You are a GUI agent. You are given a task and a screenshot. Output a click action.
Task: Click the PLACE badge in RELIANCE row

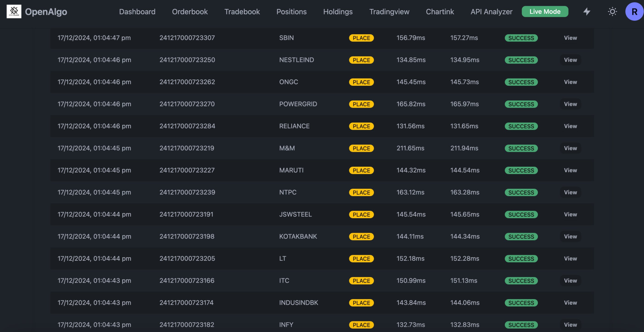361,126
